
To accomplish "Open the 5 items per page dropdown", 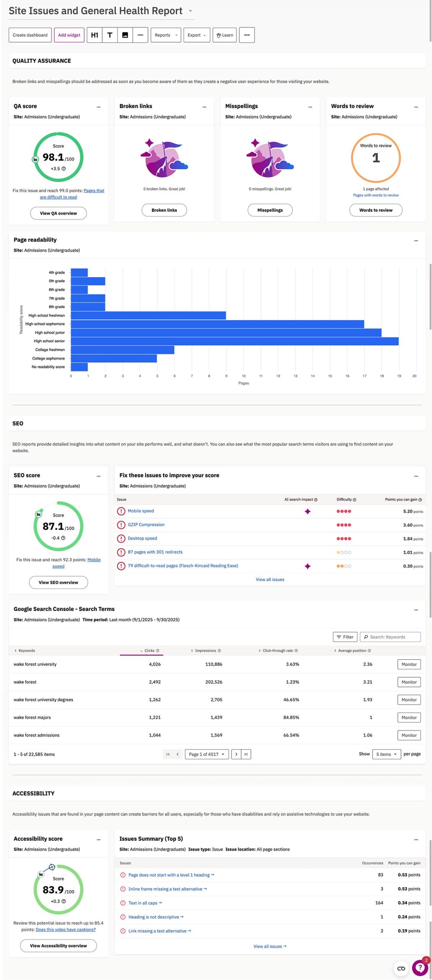I will tap(386, 754).
